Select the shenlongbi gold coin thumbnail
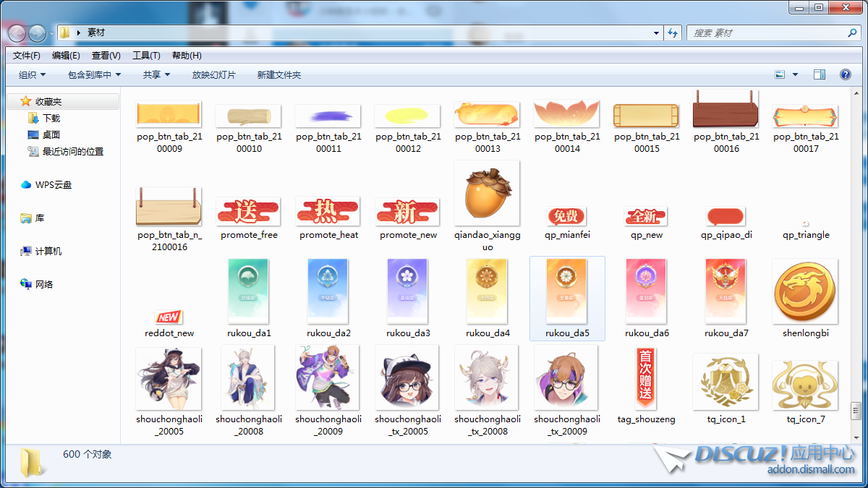Viewport: 868px width, 488px height. coord(805,292)
